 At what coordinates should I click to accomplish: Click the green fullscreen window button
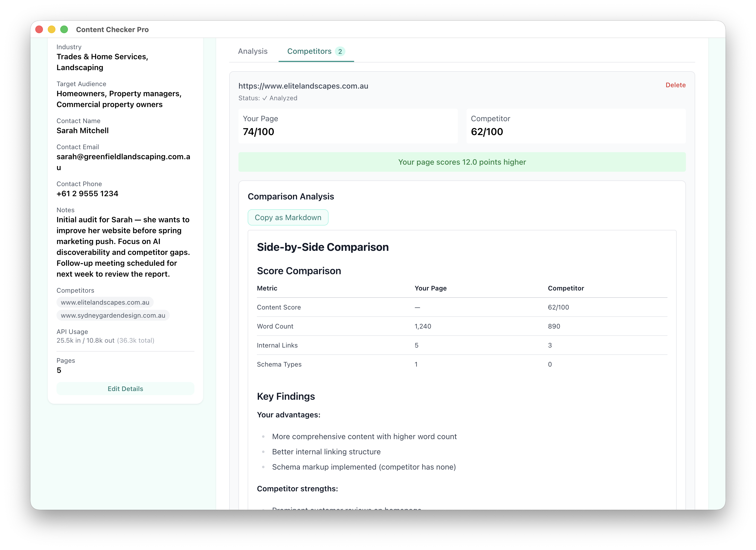tap(64, 29)
